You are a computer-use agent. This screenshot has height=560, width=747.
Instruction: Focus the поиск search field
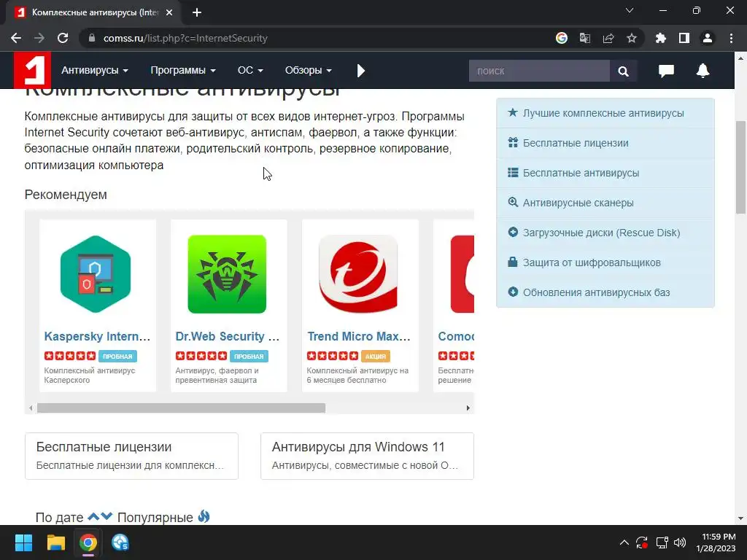point(539,71)
